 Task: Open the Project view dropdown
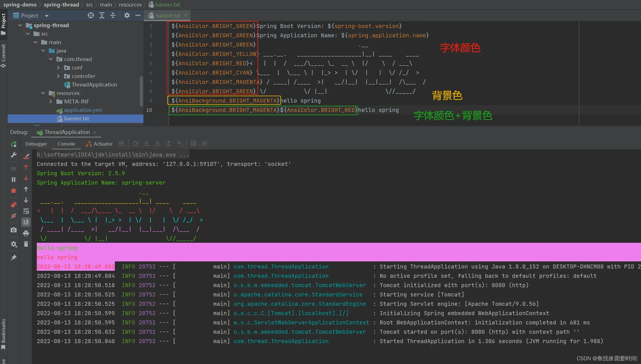click(47, 16)
